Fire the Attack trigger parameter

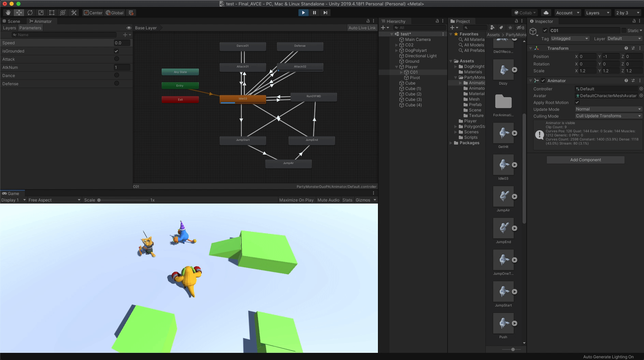coord(117,59)
